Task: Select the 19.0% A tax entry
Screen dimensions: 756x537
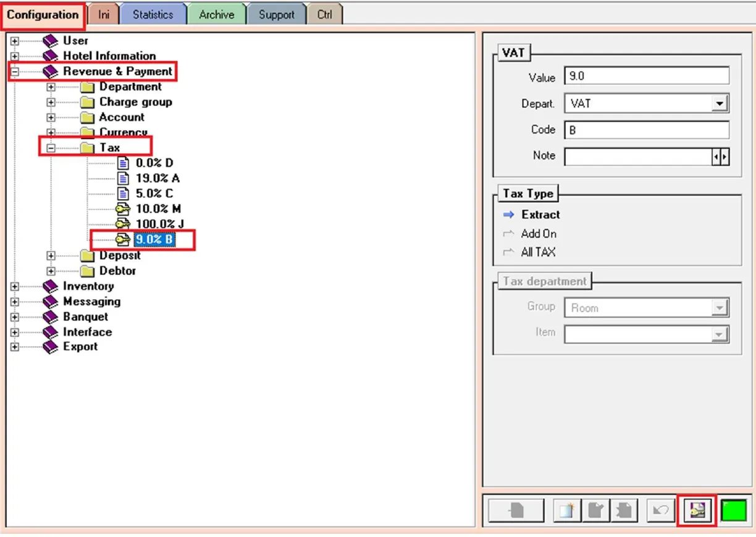Action: (x=158, y=179)
